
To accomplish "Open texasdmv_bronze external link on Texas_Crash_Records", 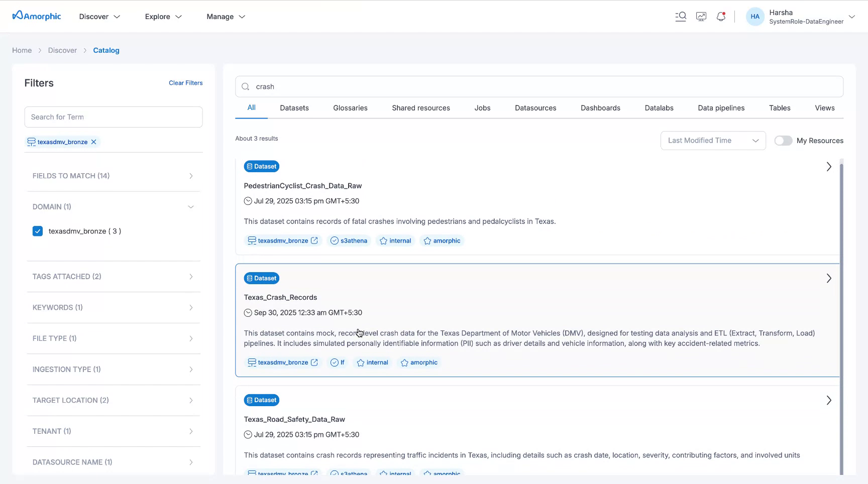I will click(314, 362).
